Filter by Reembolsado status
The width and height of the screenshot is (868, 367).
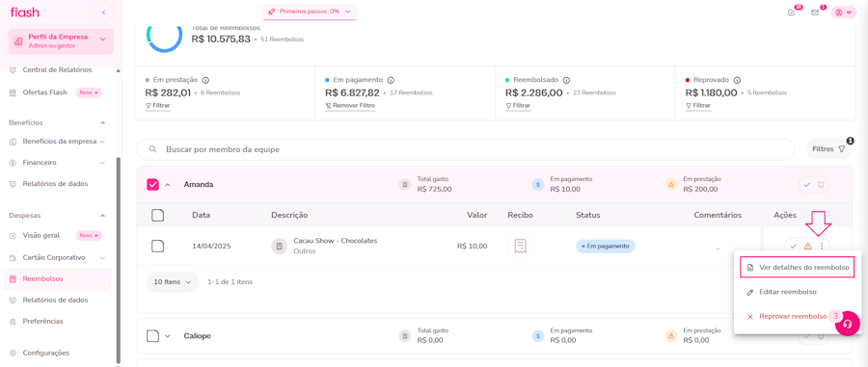click(518, 105)
